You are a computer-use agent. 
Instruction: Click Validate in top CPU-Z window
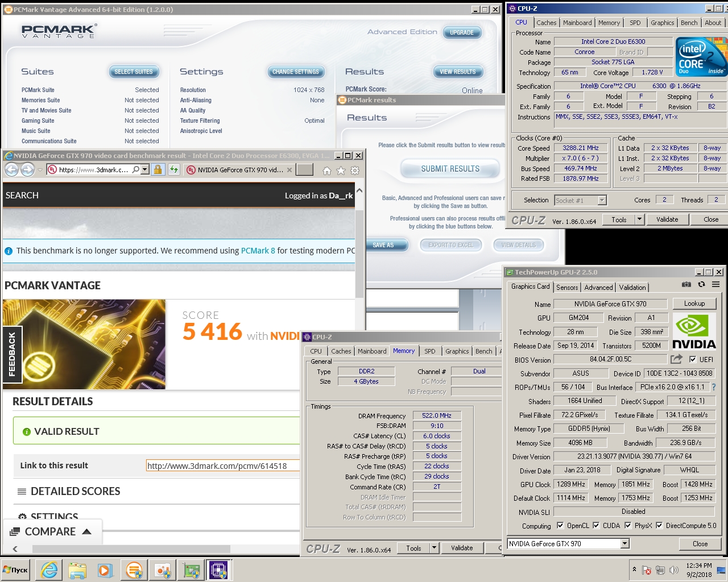click(667, 219)
